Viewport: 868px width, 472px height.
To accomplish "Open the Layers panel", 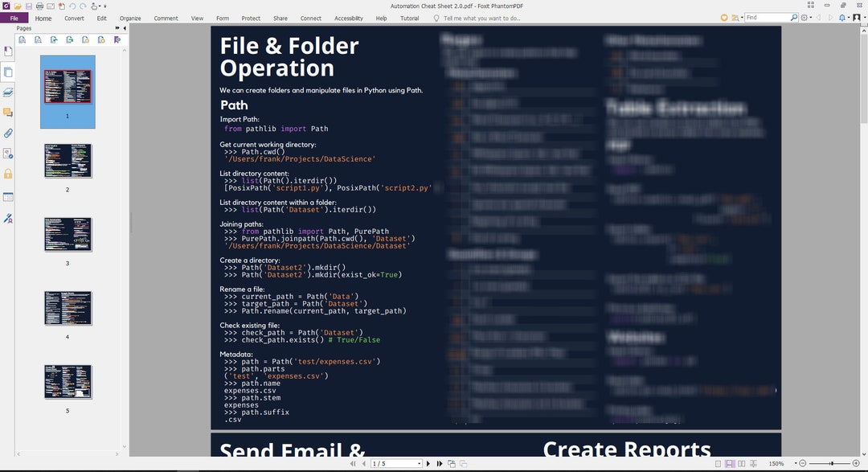I will [8, 92].
